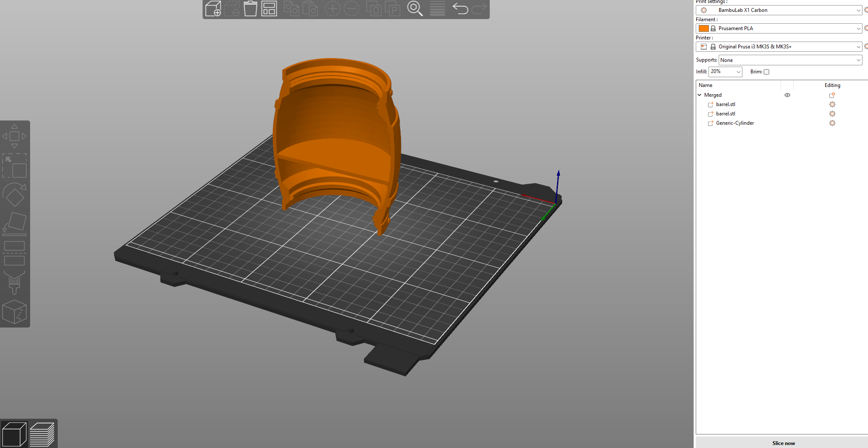Click the Split to parts icon
The width and height of the screenshot is (868, 448).
click(x=392, y=8)
